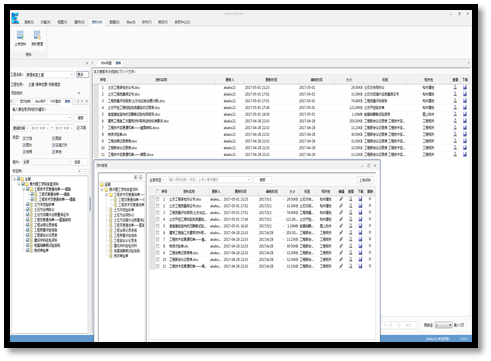Screen dimensions: 491x361
Task: Click the view icon in dialog row 2
Action: click(x=351, y=206)
